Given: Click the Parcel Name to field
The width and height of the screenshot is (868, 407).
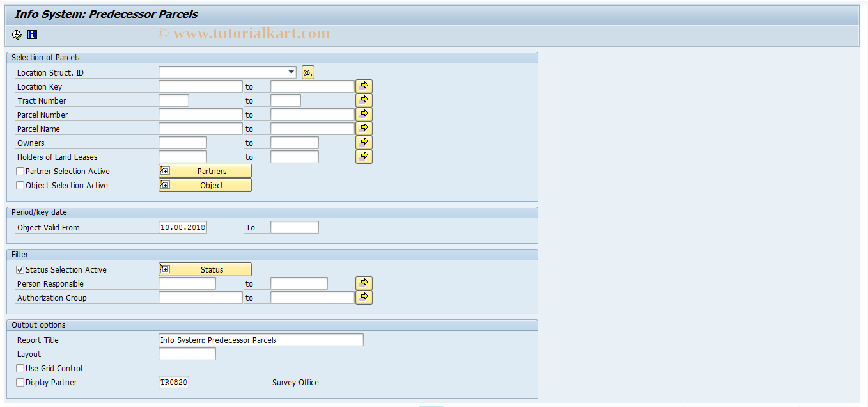Looking at the screenshot, I should 313,129.
